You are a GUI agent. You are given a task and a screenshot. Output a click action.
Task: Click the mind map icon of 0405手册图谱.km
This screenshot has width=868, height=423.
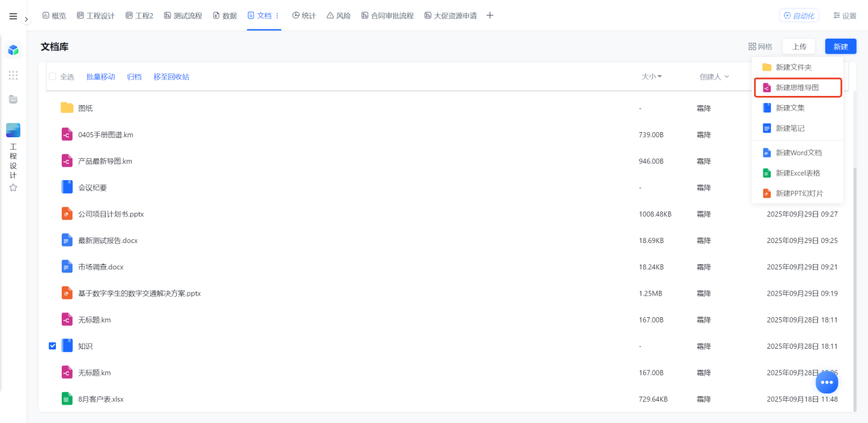click(66, 135)
